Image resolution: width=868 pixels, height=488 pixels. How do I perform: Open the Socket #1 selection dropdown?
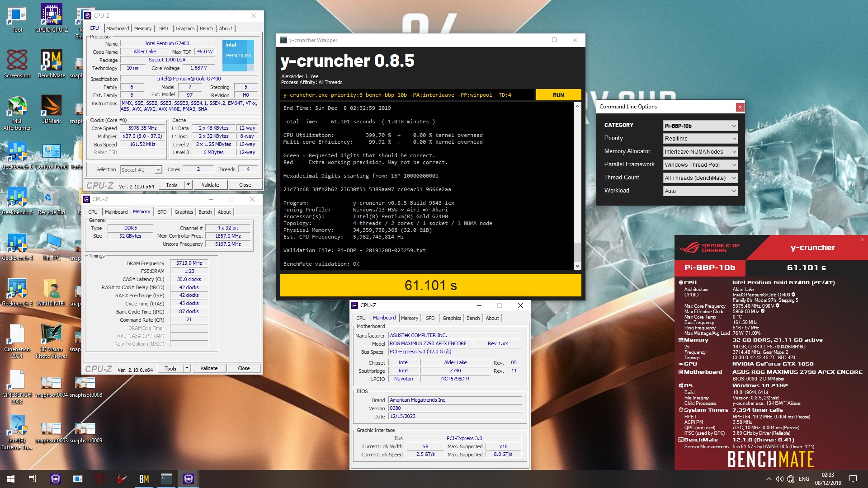point(141,169)
